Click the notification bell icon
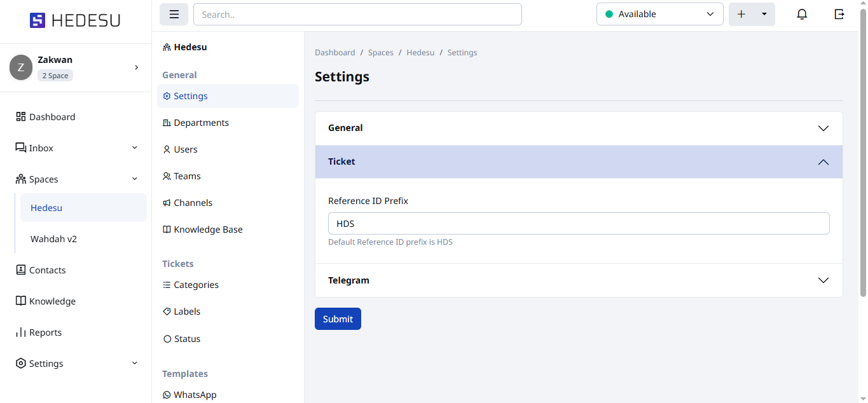 coord(802,14)
